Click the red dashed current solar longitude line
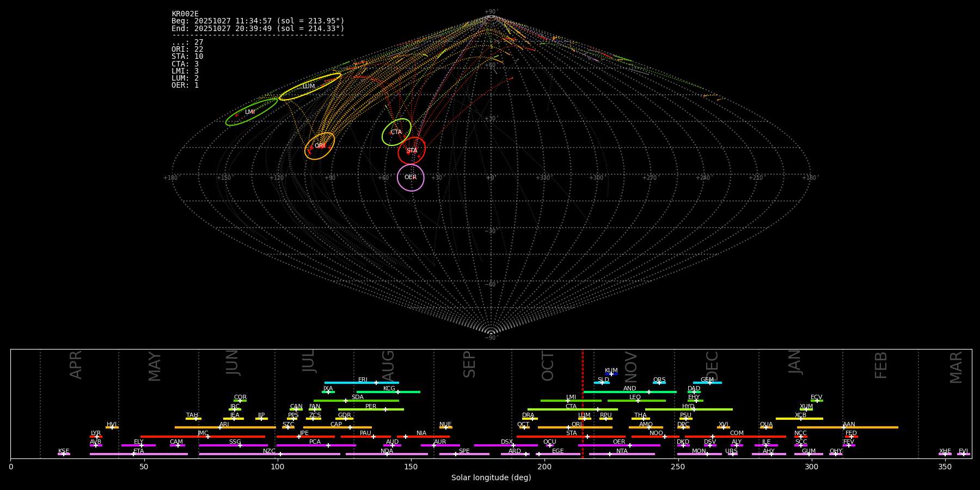The width and height of the screenshot is (980, 490). click(x=583, y=403)
